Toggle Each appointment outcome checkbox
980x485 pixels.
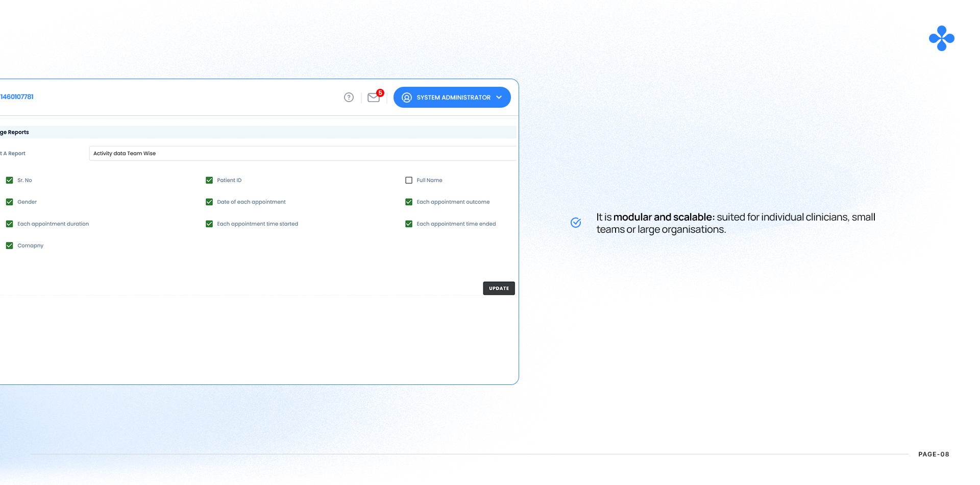409,202
